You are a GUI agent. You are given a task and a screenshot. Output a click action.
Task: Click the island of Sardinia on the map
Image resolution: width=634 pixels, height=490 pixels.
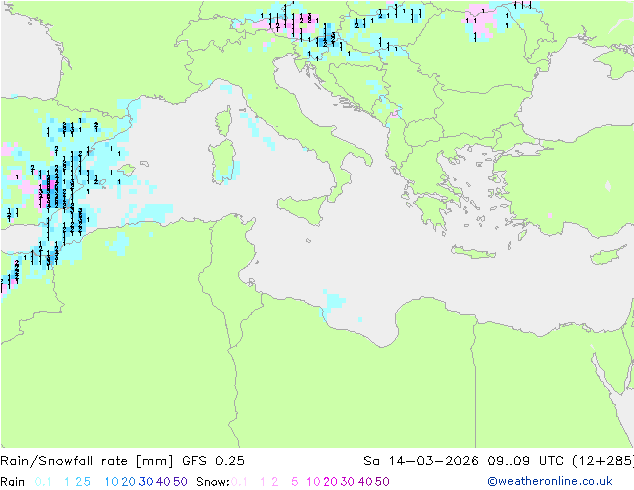[x=223, y=160]
